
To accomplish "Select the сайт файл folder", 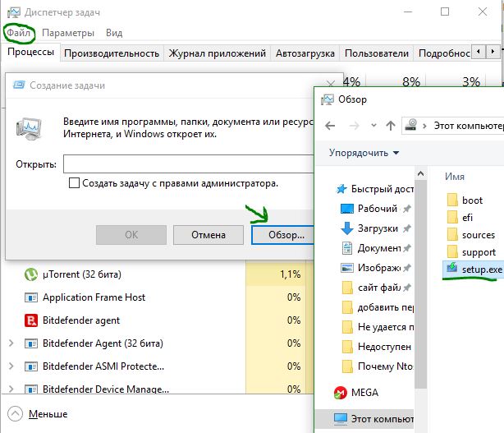I will tap(373, 288).
